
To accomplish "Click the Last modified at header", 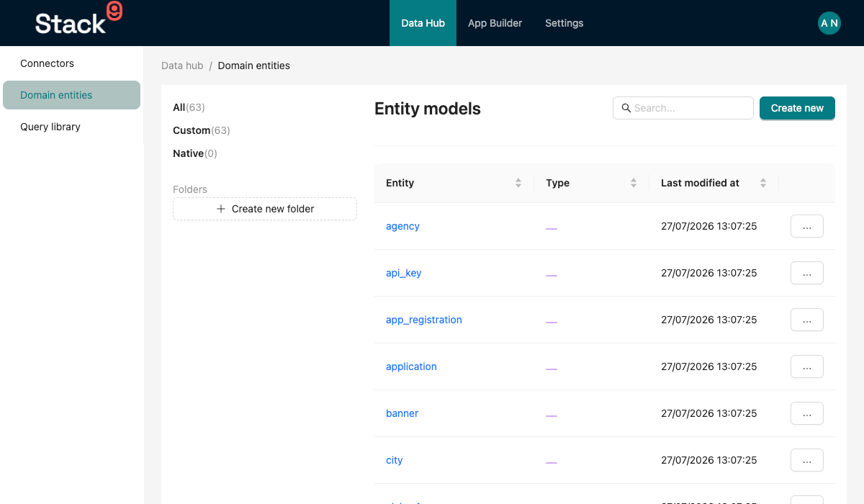I will click(714, 183).
